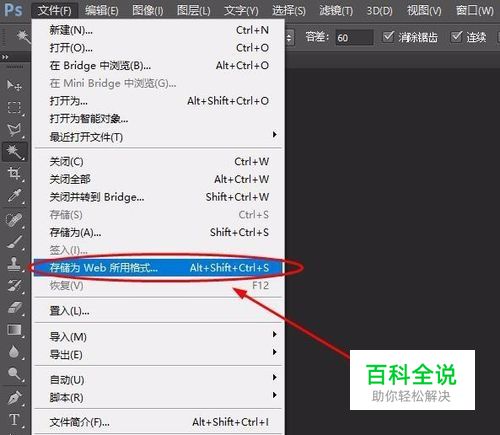This screenshot has height=435, width=500.
Task: Choose 置入(L)... menu entry
Action: pos(158,311)
